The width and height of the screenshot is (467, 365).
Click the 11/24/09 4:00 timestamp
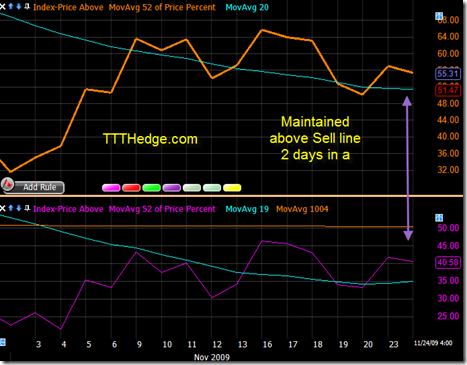click(x=433, y=343)
